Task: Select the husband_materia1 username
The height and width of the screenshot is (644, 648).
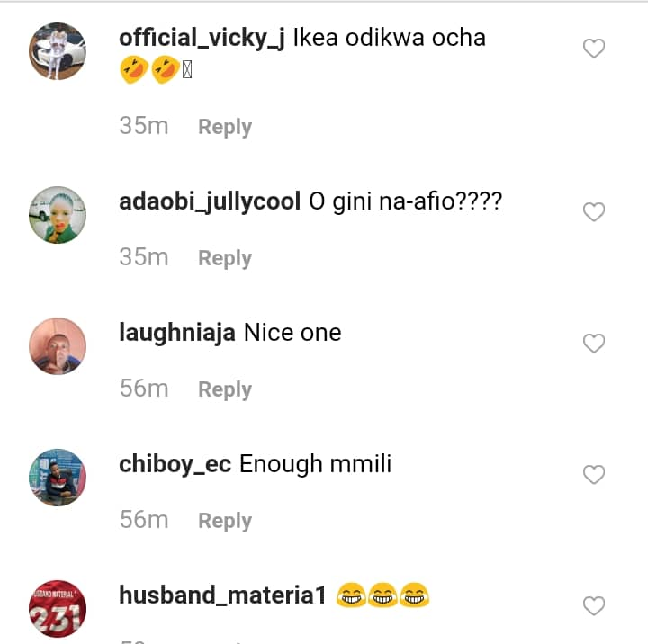Action: (x=221, y=595)
